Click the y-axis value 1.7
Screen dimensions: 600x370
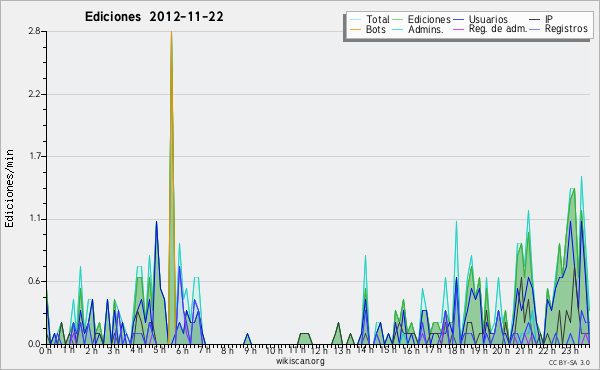point(34,156)
